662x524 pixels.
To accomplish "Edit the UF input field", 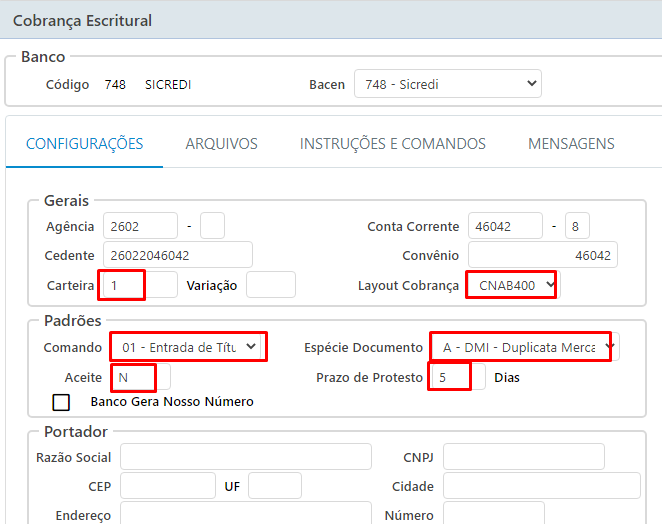I will click(275, 486).
